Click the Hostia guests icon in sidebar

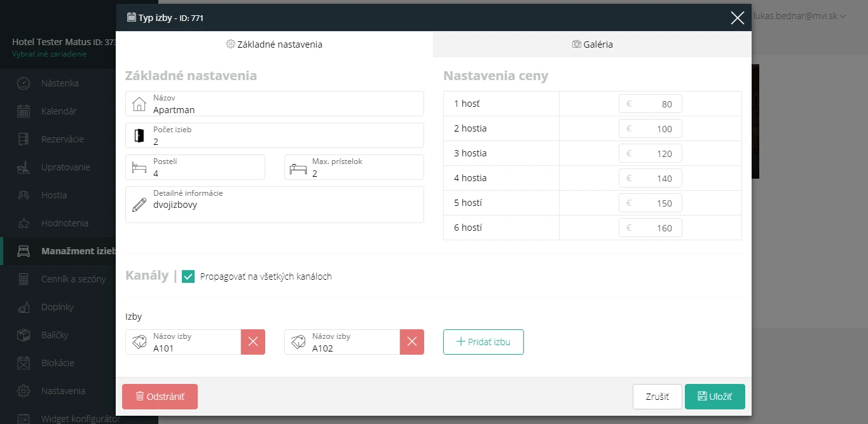(x=24, y=195)
